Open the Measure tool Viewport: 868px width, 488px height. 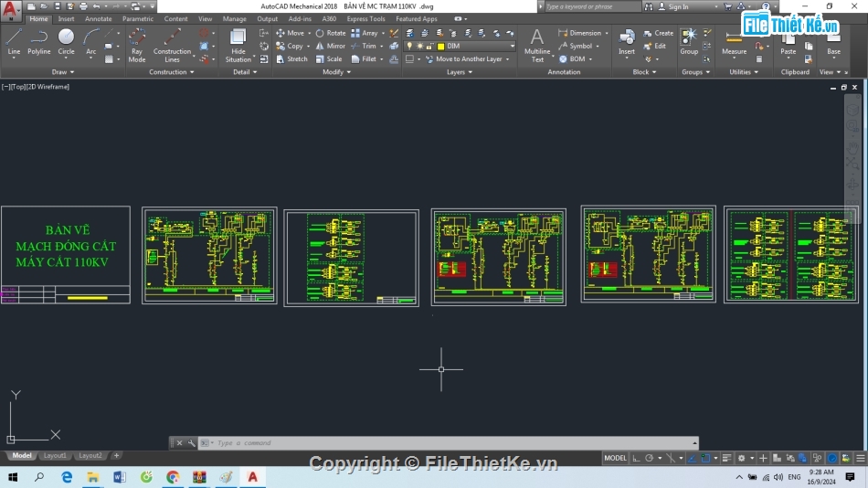point(734,42)
